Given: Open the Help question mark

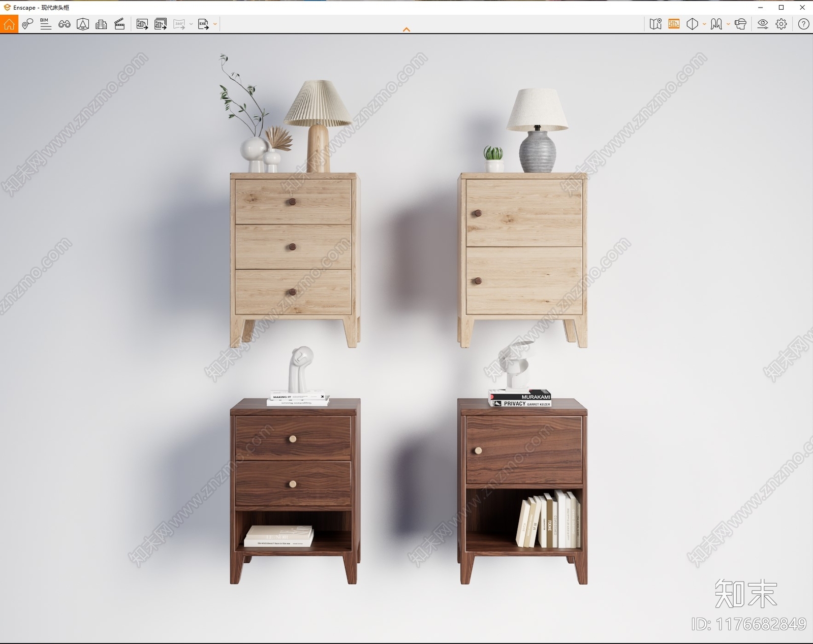Looking at the screenshot, I should pyautogui.click(x=803, y=24).
